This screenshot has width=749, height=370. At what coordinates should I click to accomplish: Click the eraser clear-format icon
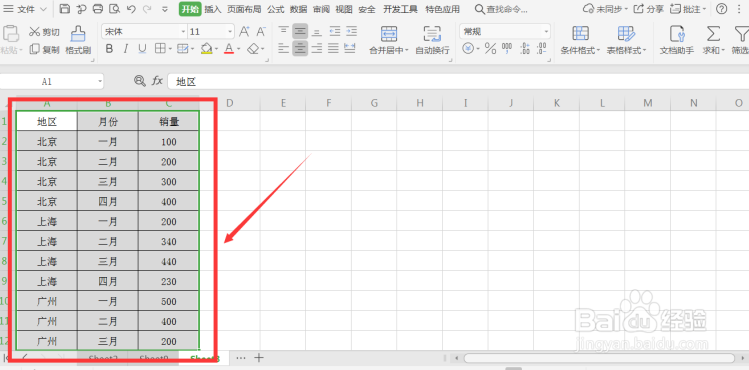click(253, 49)
